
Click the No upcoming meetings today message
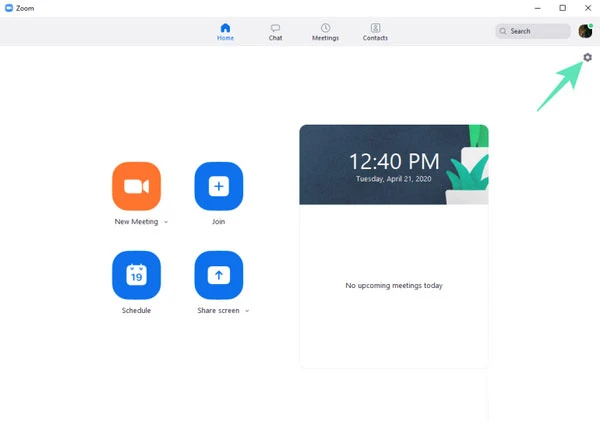(394, 285)
